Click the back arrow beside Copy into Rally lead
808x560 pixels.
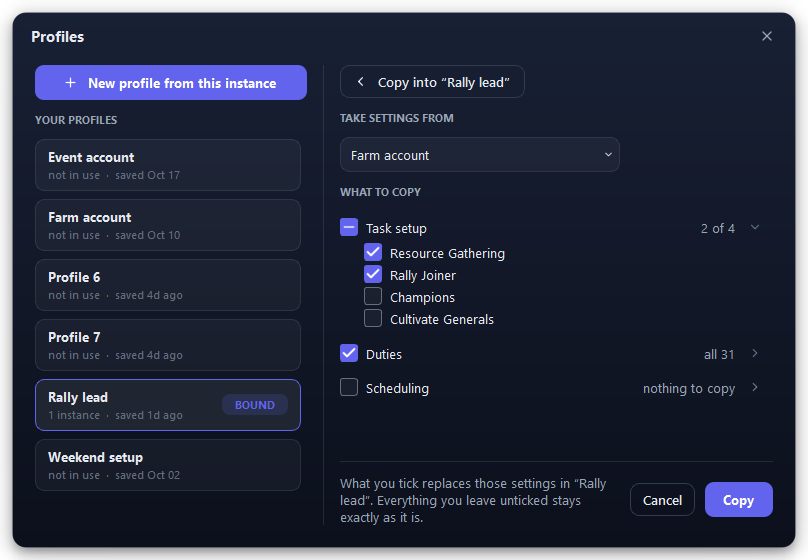point(361,82)
